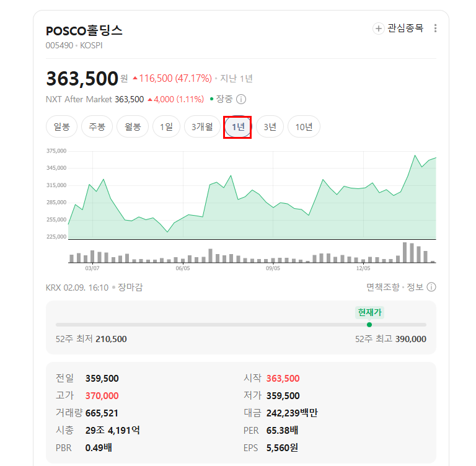
Task: Click the PBR 0.49배 value
Action: coord(99,447)
